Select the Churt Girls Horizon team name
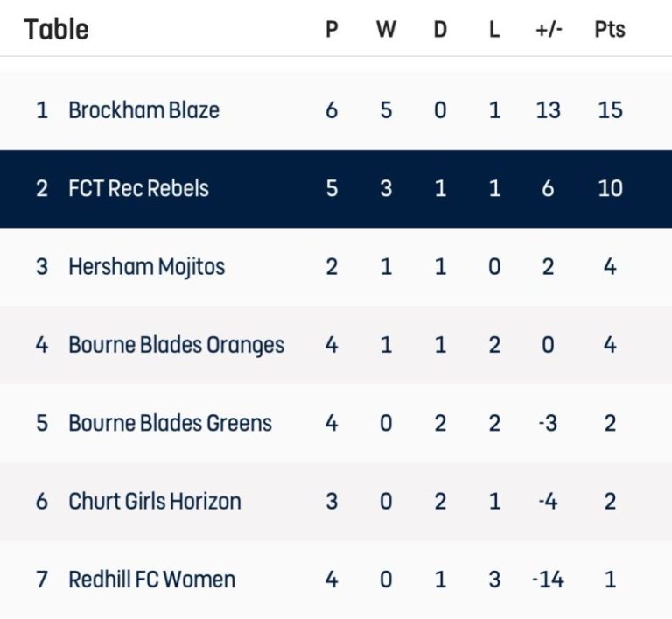This screenshot has width=672, height=619. [x=155, y=502]
